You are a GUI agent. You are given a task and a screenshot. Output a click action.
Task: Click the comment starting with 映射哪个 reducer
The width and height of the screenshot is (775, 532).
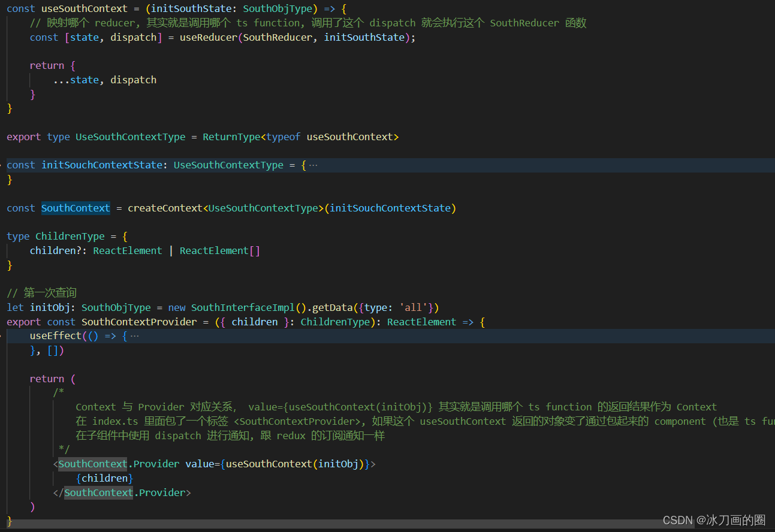coord(308,23)
